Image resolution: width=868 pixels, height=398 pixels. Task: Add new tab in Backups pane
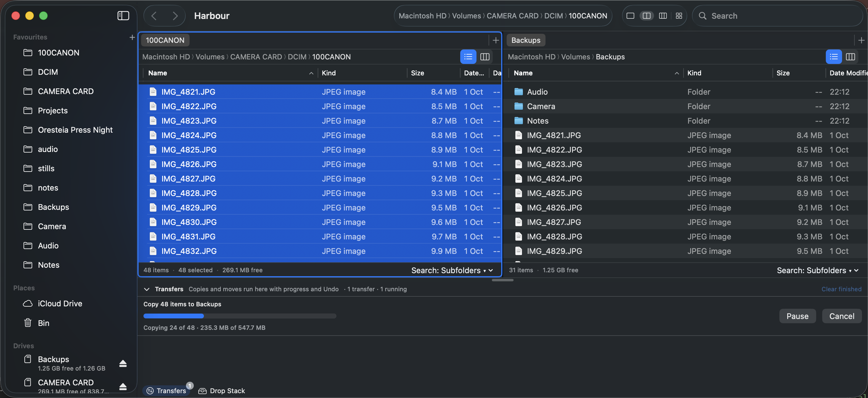861,40
